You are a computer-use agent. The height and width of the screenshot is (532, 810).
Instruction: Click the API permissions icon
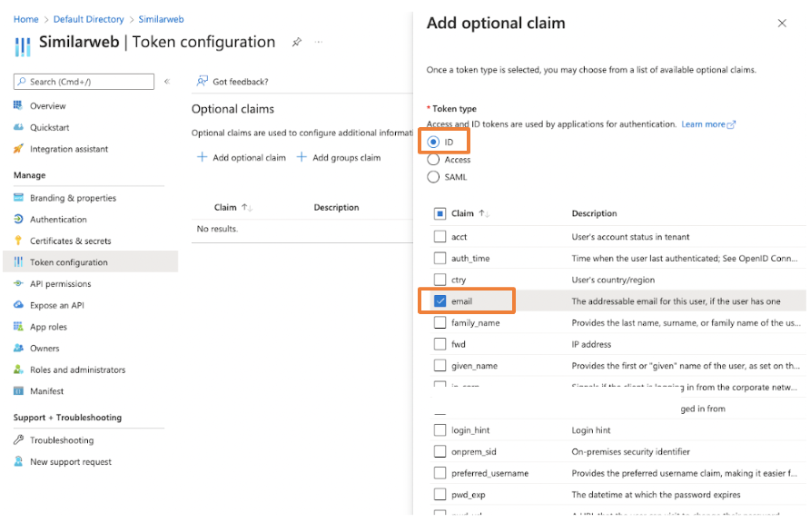[18, 283]
